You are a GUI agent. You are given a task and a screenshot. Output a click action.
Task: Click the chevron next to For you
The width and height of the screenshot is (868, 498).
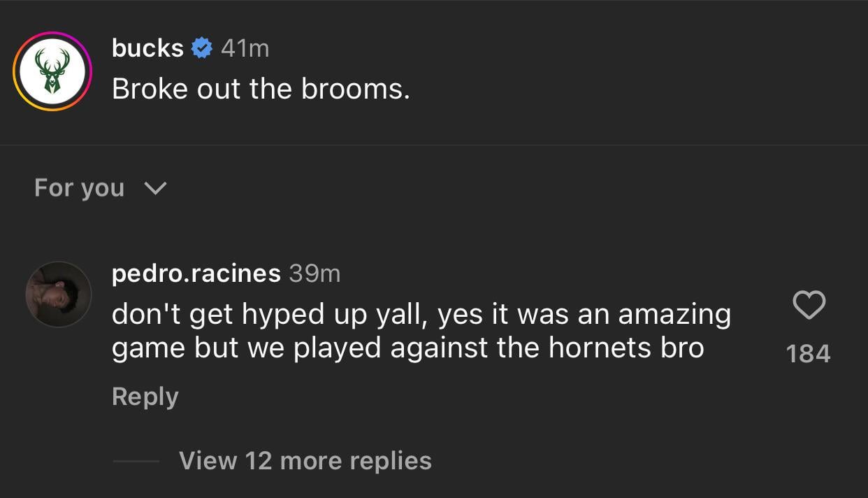pyautogui.click(x=154, y=188)
